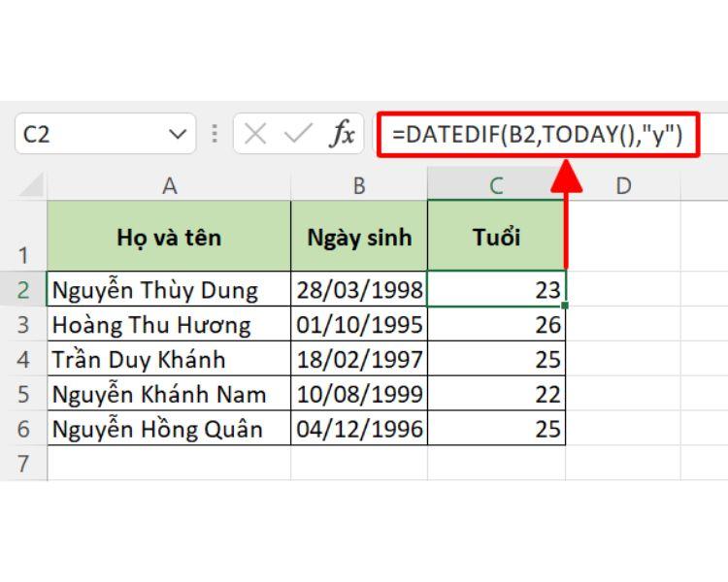Open Insert Function with the fx icon

point(343,134)
